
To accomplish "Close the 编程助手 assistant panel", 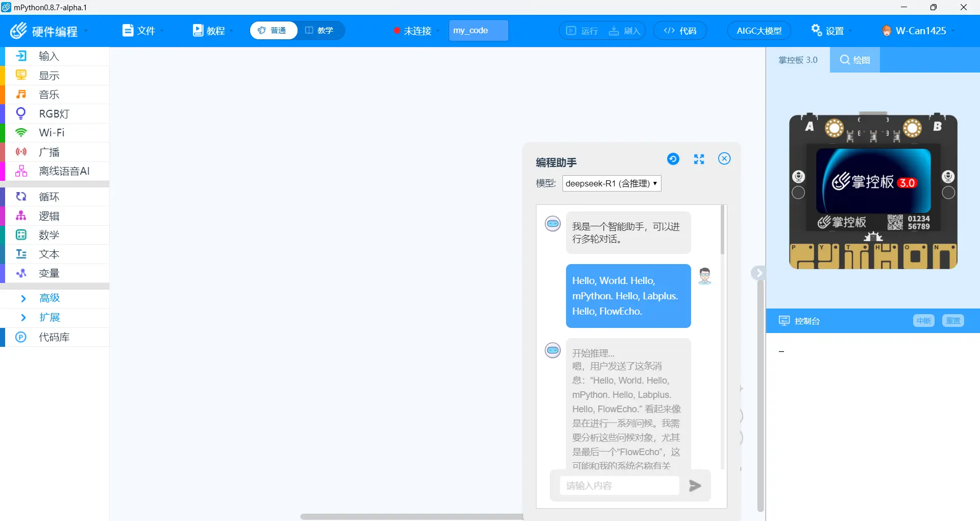I will pyautogui.click(x=724, y=159).
